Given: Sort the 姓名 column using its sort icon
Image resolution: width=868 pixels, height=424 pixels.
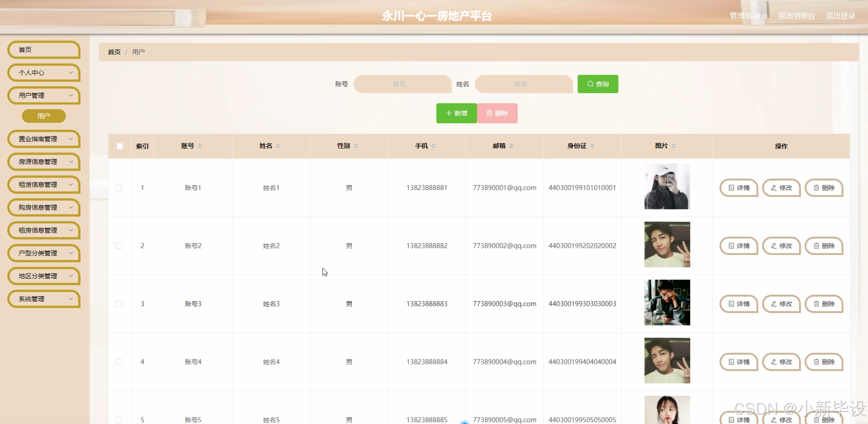Looking at the screenshot, I should 278,146.
